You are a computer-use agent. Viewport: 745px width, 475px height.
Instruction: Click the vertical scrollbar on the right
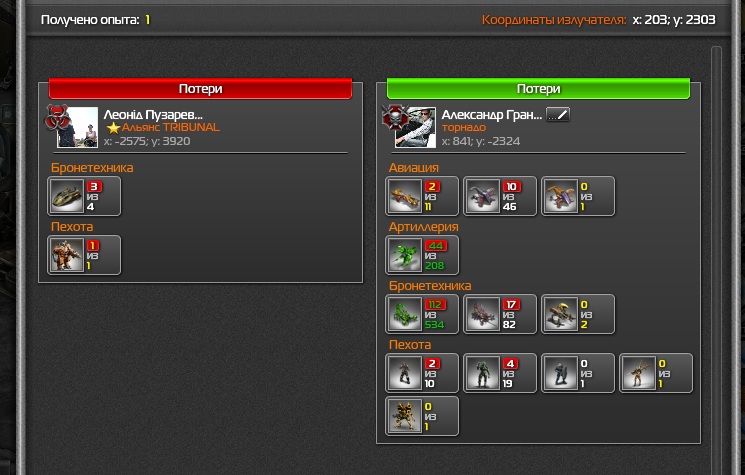pyautogui.click(x=716, y=260)
